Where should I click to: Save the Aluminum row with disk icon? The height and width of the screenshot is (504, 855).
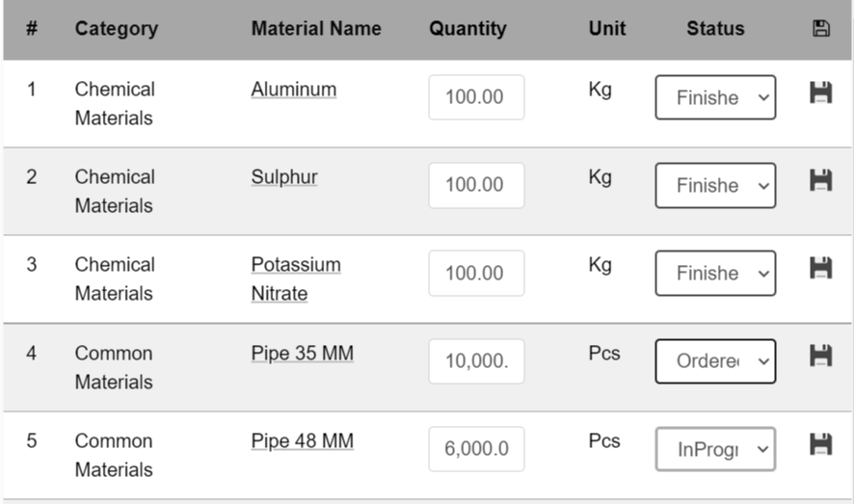click(x=820, y=93)
